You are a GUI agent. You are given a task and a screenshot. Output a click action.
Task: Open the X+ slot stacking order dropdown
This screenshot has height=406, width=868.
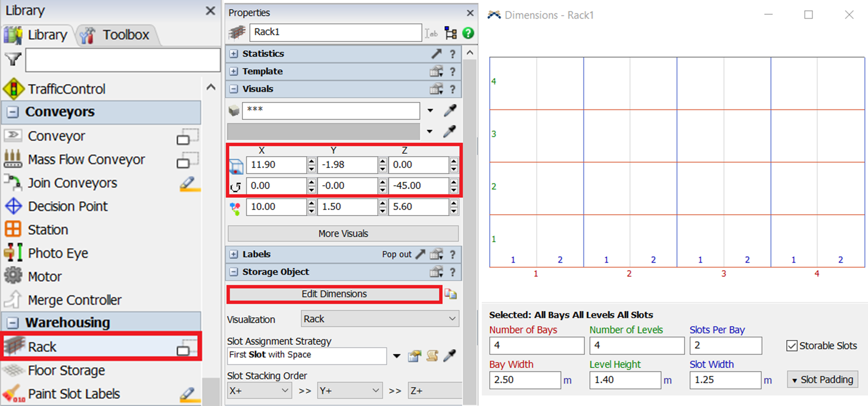[x=259, y=391]
